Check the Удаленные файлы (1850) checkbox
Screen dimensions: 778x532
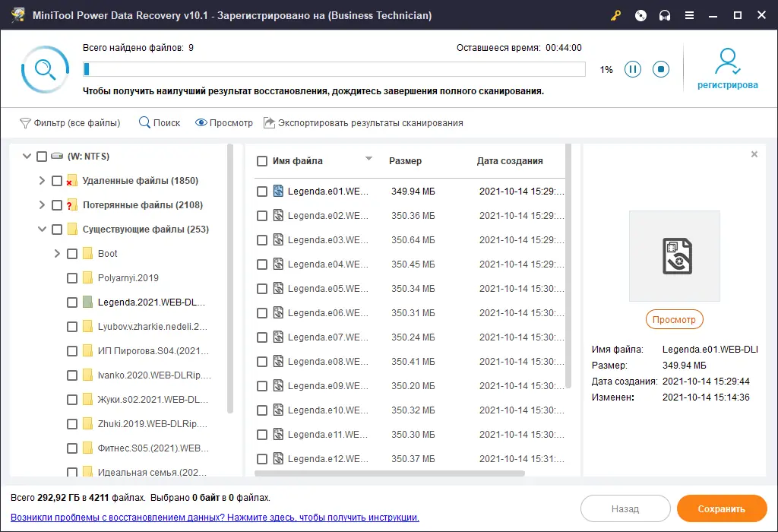tap(57, 181)
